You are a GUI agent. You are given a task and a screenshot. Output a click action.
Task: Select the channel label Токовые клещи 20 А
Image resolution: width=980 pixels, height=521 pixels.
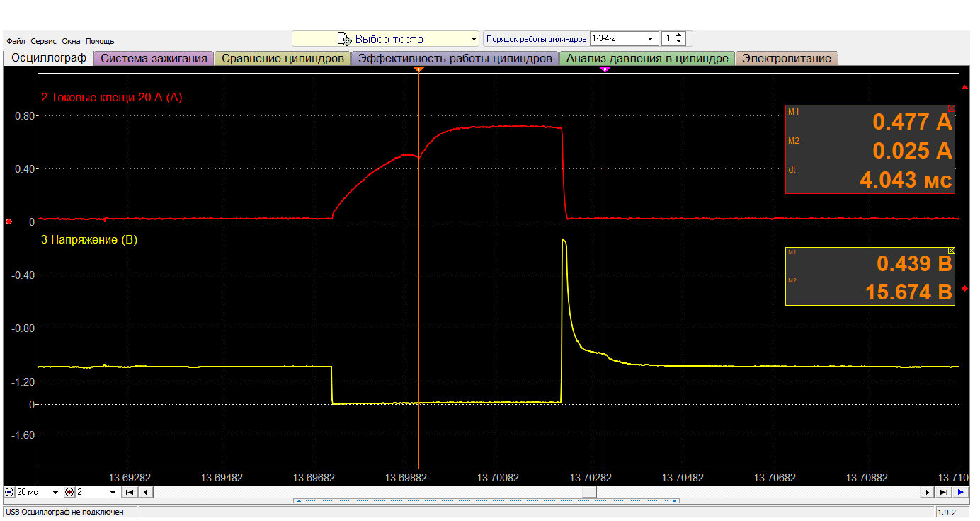(x=111, y=98)
